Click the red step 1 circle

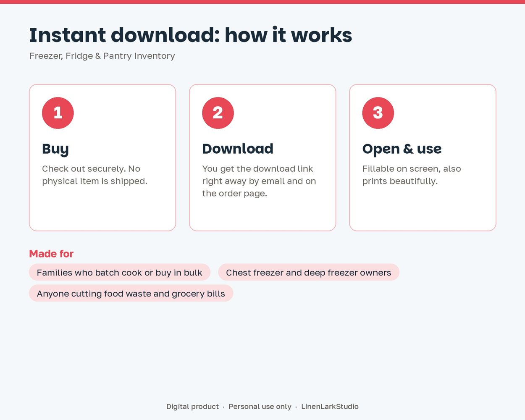[x=58, y=113]
